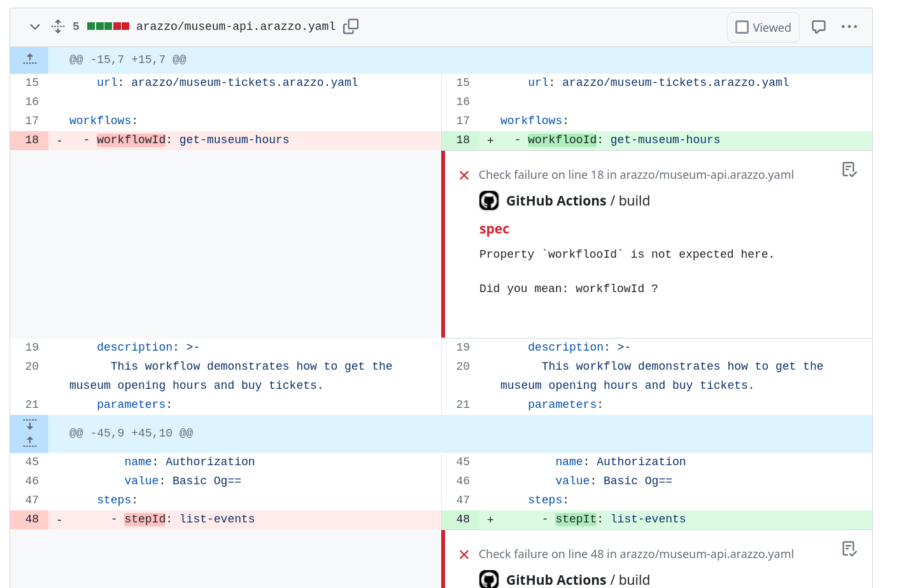Open annotation details icon for line 48 failure
This screenshot has width=899, height=588.
849,549
